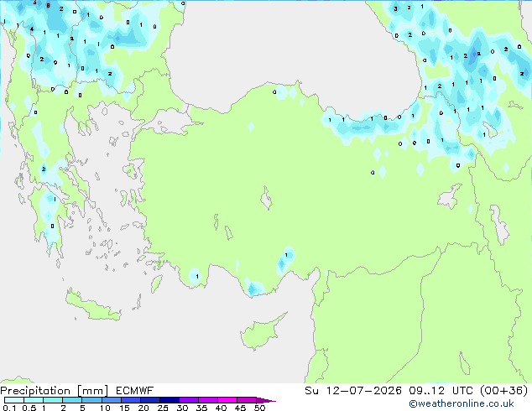Click the 30–35 mm purple legend swatch

pos(189,400)
